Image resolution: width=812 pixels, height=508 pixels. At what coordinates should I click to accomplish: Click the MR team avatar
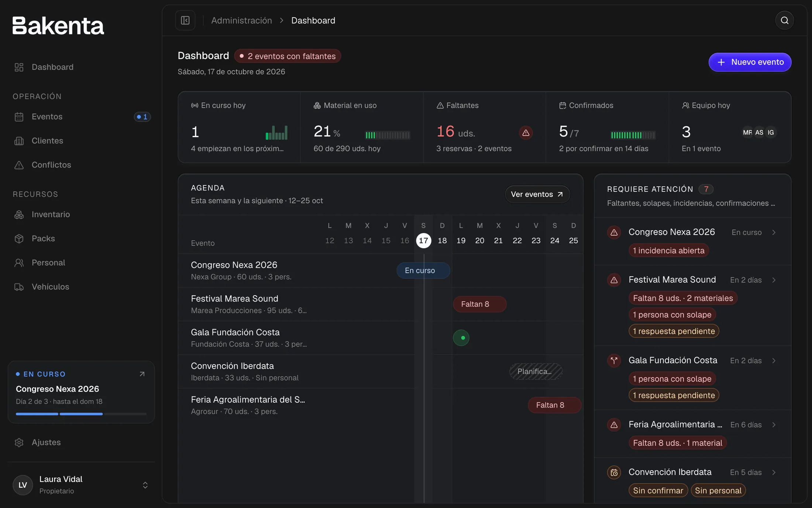747,132
